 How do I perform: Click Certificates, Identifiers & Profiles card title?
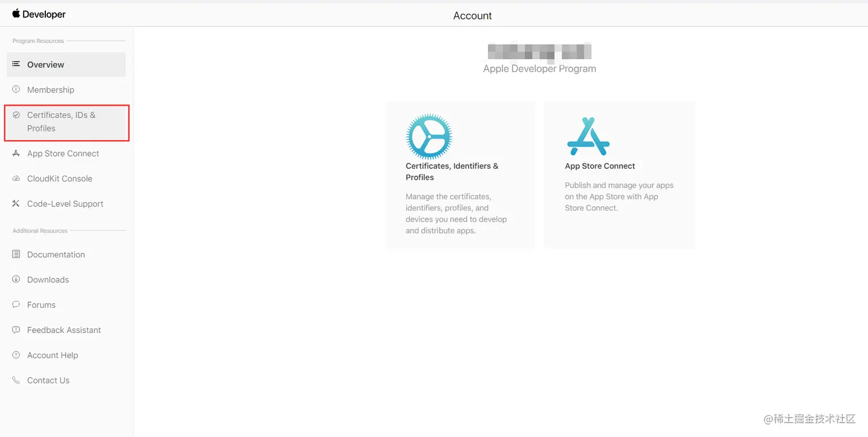click(452, 172)
